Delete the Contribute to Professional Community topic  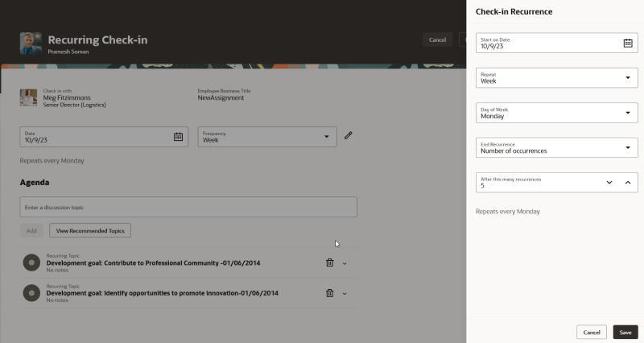pos(330,263)
